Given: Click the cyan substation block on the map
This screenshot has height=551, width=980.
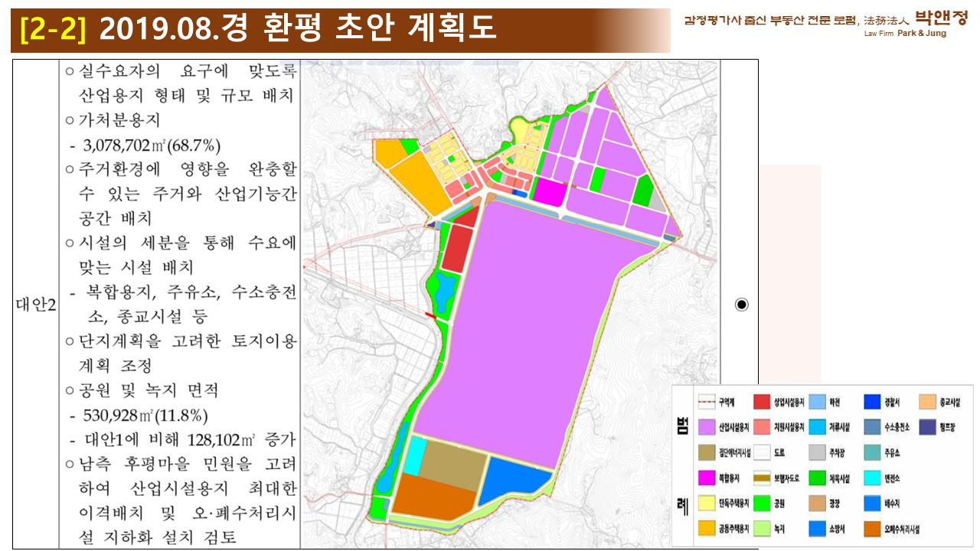Looking at the screenshot, I should [413, 456].
